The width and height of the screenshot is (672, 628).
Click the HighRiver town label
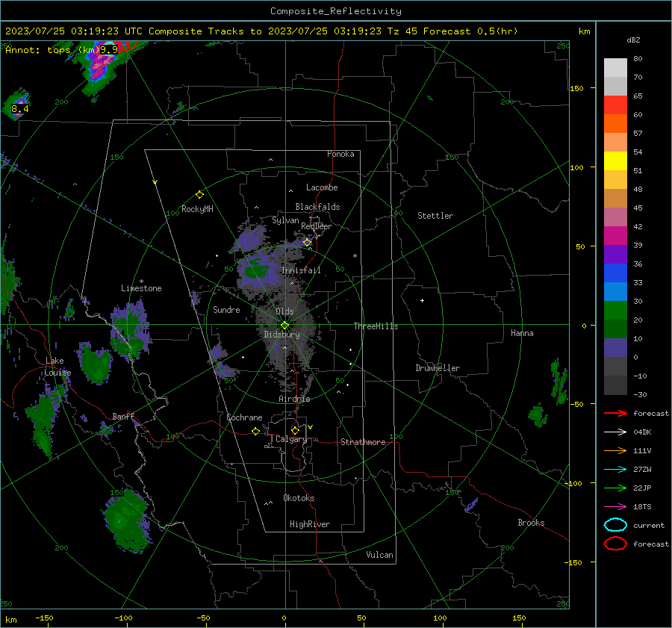tap(310, 524)
